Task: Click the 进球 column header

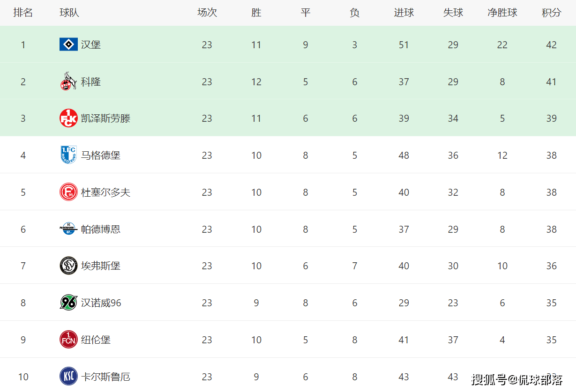Action: point(404,13)
